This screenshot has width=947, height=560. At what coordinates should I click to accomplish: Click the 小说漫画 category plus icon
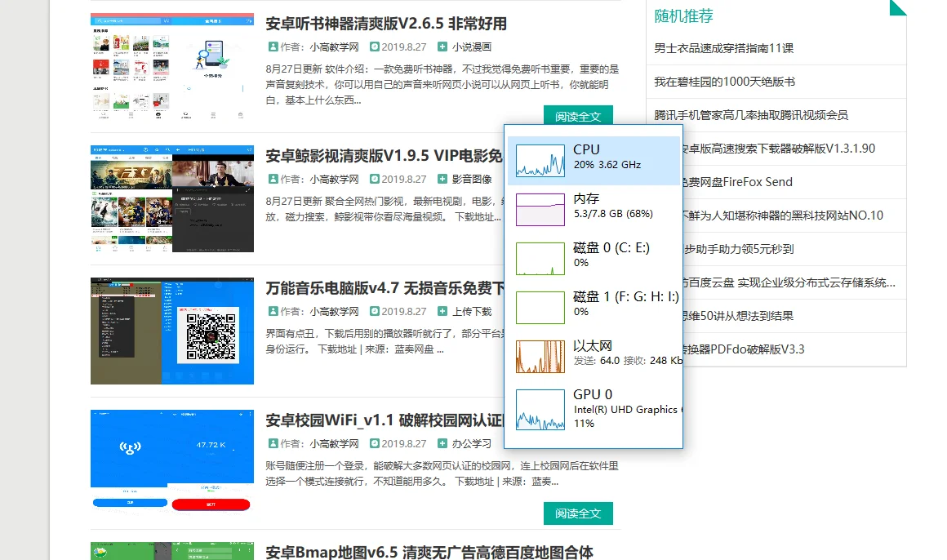click(442, 47)
